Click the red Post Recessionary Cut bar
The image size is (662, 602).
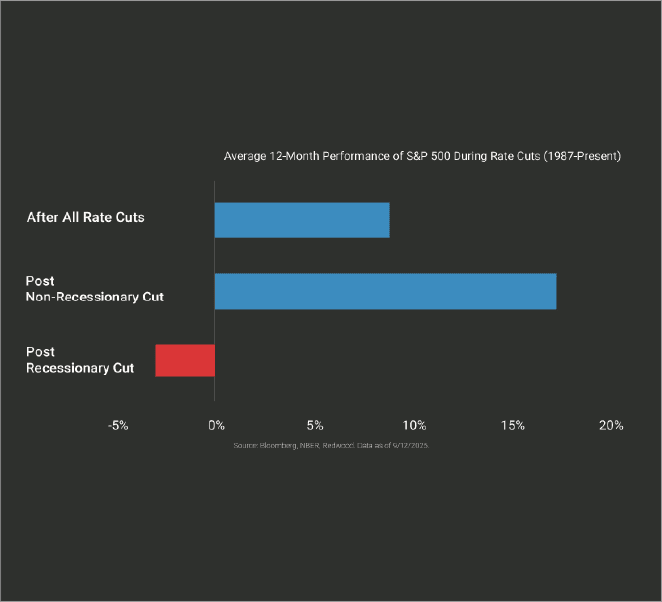click(185, 360)
